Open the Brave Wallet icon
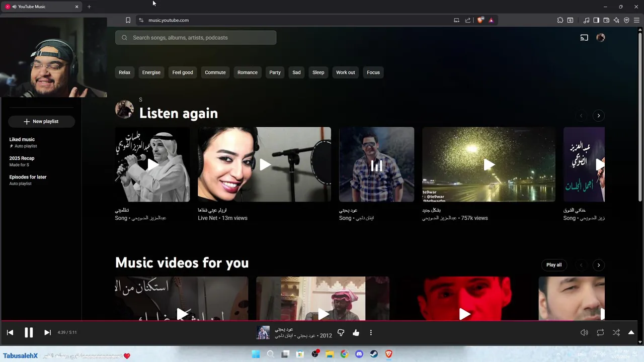This screenshot has height=362, width=644. coord(606,20)
